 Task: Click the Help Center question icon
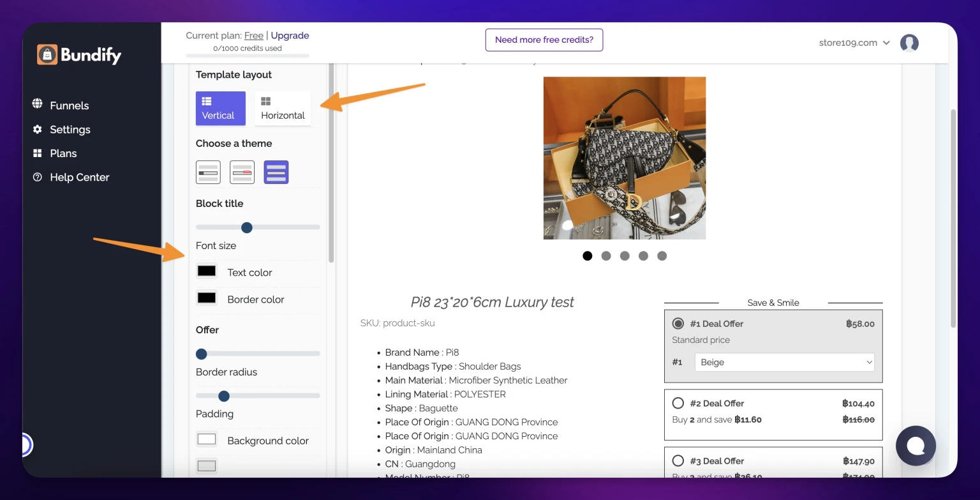coord(38,177)
